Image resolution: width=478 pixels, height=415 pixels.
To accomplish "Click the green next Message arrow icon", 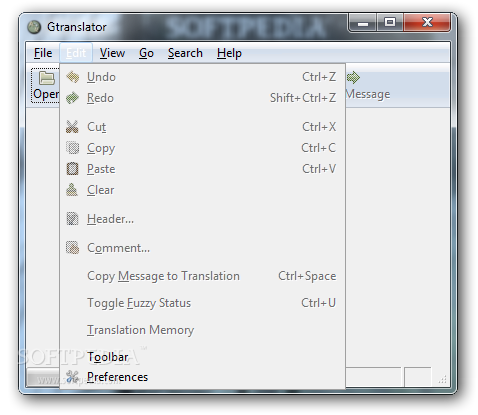I will (353, 78).
